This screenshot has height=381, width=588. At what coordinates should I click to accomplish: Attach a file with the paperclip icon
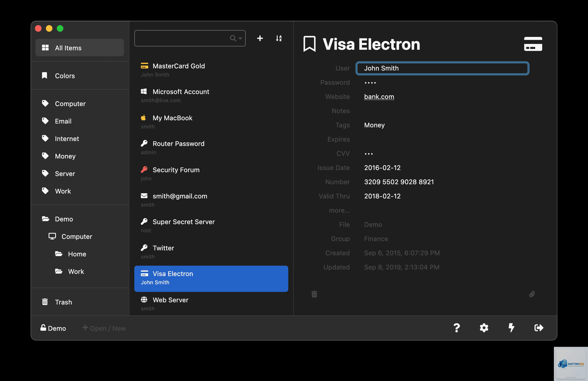click(532, 294)
